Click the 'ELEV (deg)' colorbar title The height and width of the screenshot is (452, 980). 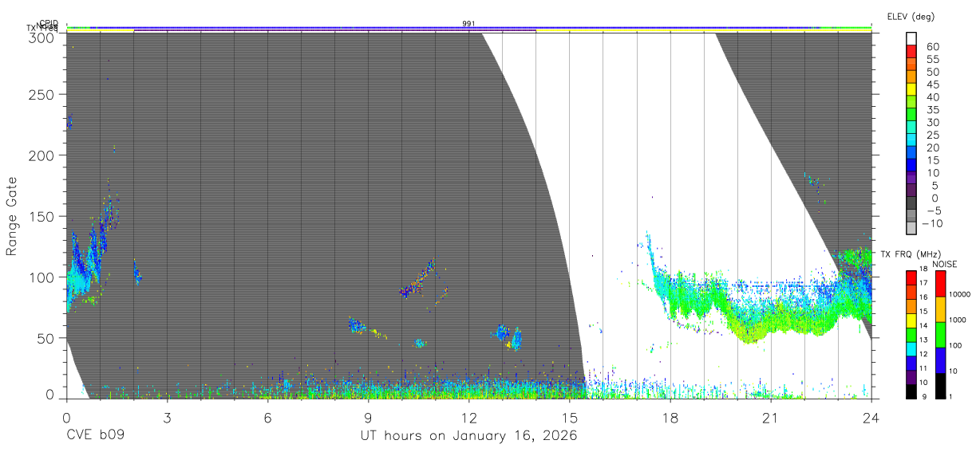click(911, 17)
